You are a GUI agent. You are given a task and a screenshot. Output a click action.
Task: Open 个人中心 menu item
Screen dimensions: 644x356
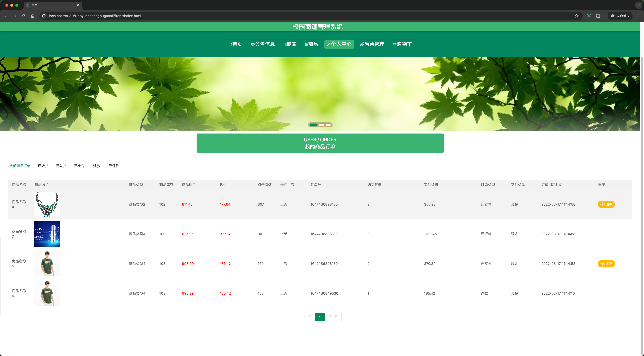(x=339, y=44)
